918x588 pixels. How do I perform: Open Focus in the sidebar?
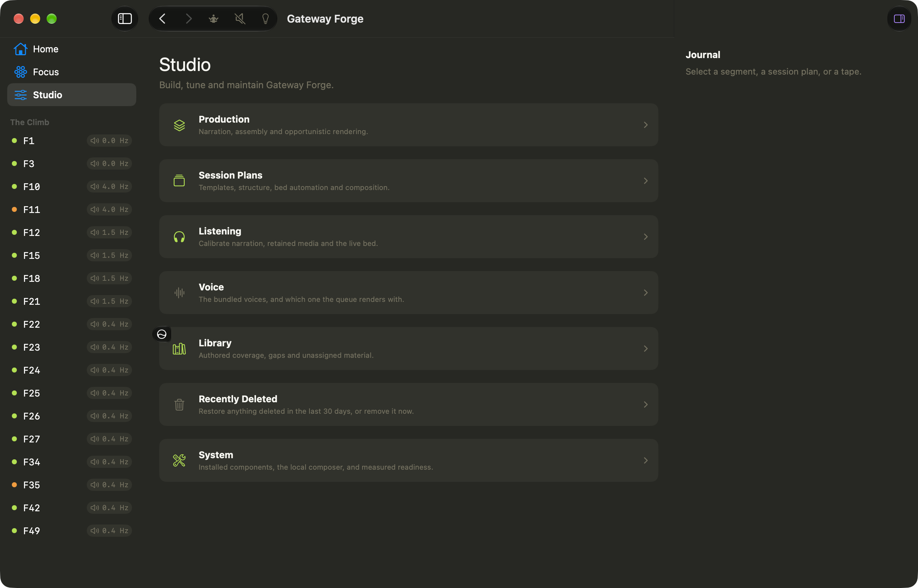[72, 72]
